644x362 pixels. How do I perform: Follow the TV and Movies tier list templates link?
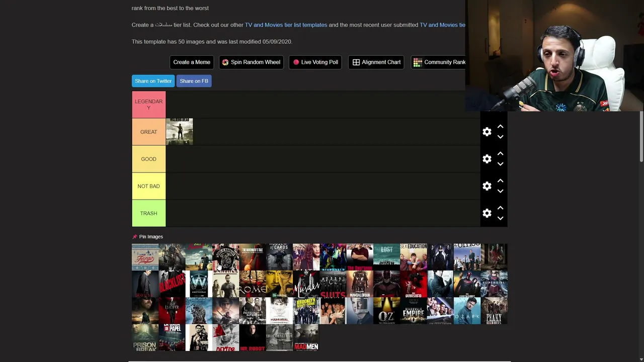point(286,25)
